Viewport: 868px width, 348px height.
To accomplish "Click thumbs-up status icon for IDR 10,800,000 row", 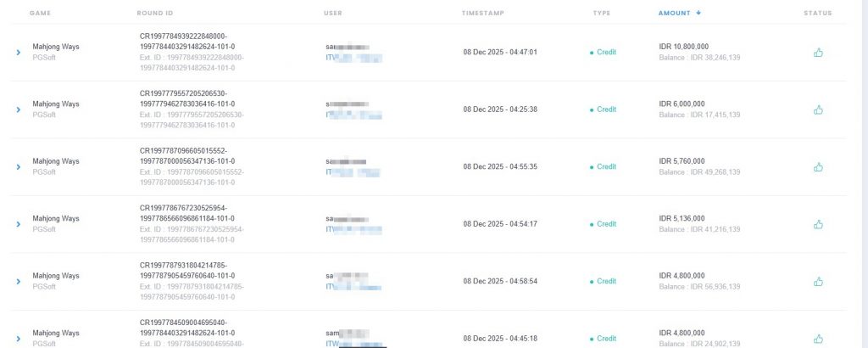I will (x=818, y=53).
